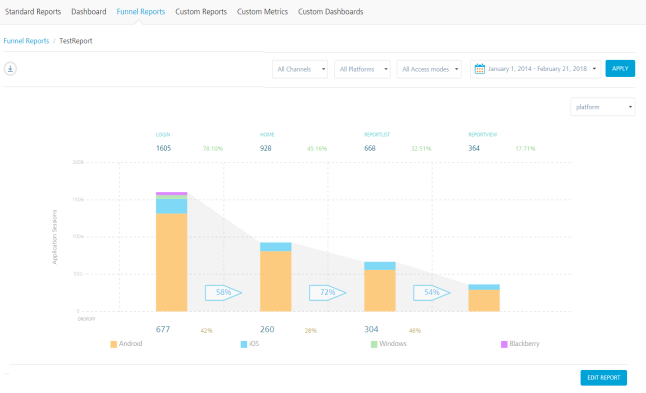Image resolution: width=646 pixels, height=393 pixels.
Task: Open the Custom Dashboards tab
Action: point(330,12)
